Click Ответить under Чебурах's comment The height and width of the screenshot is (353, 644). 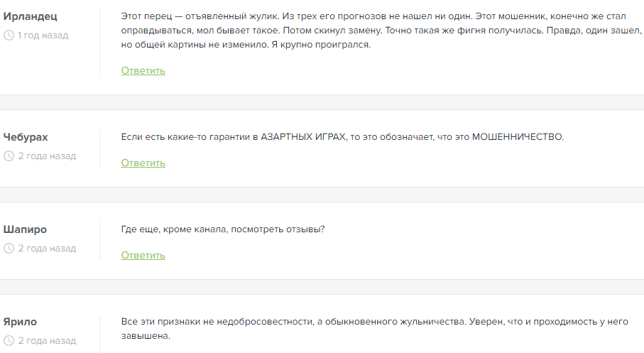coord(143,163)
